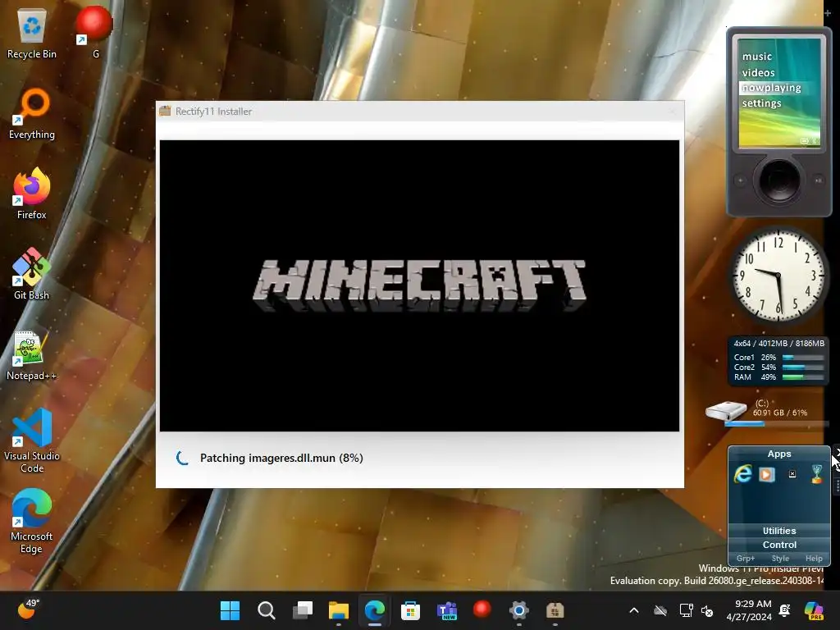The height and width of the screenshot is (630, 840).
Task: Launch the trophy glass app in Apps gadget
Action: pyautogui.click(x=816, y=474)
